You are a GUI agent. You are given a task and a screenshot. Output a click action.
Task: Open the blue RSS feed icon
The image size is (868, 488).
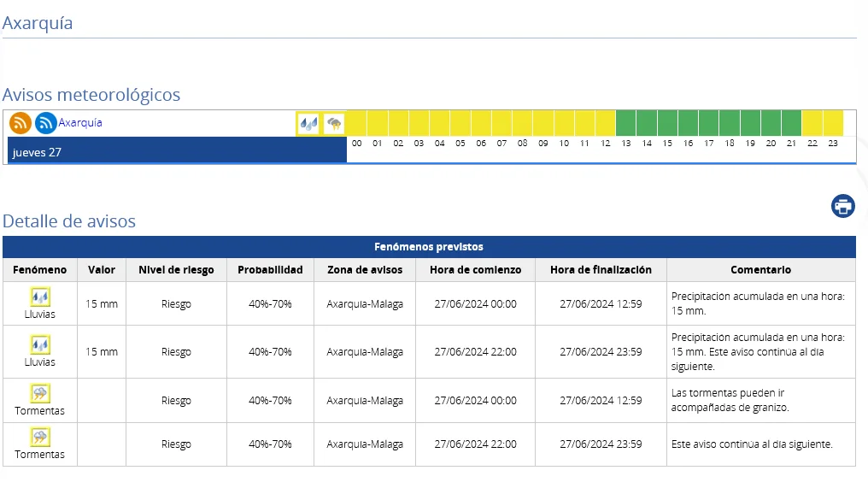pyautogui.click(x=45, y=123)
